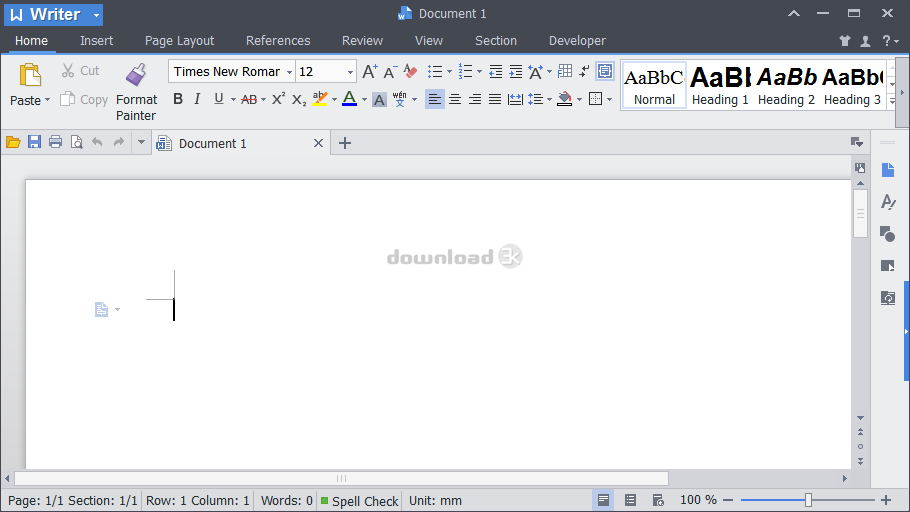Click the Print icon in quick access toolbar

pyautogui.click(x=55, y=142)
